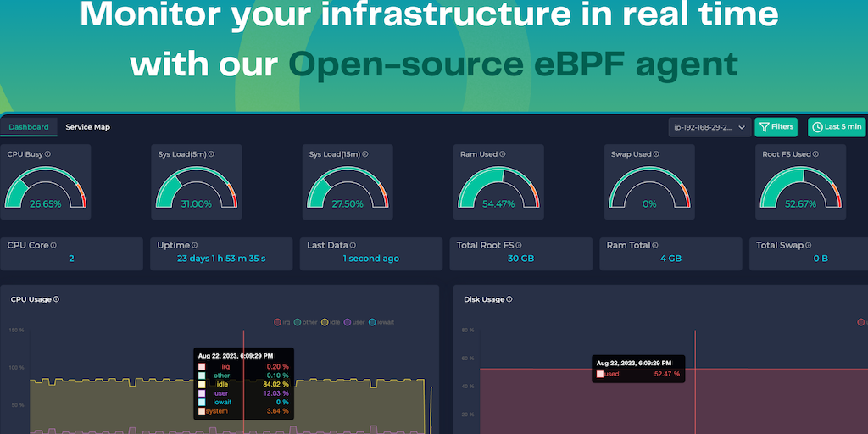868x434 pixels.
Task: Switch to the Service Map tab
Action: (88, 127)
